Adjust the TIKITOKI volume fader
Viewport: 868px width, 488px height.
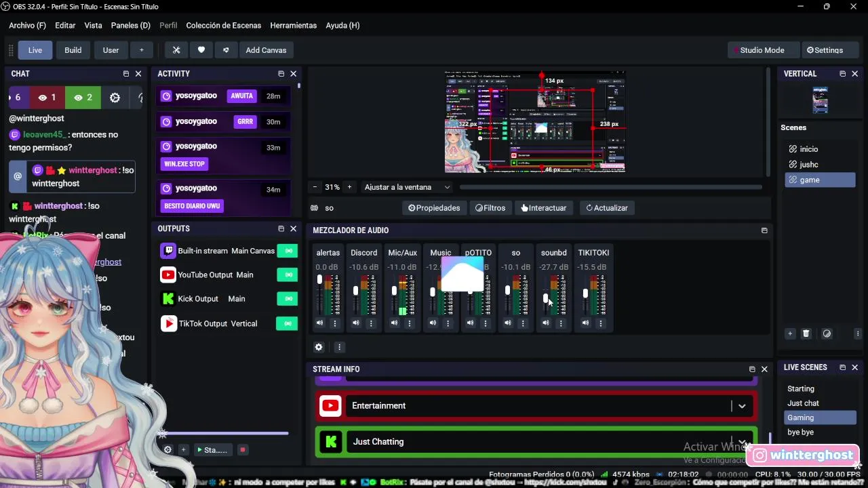[x=585, y=294]
